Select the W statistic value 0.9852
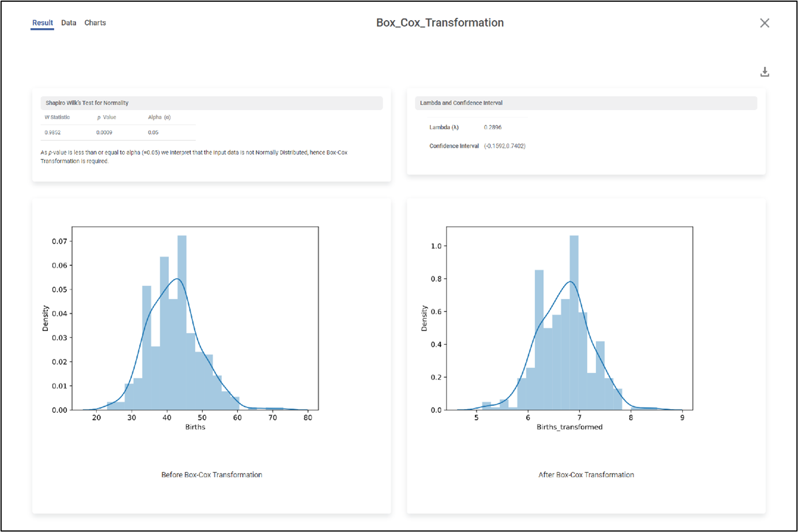798x532 pixels. coord(52,132)
